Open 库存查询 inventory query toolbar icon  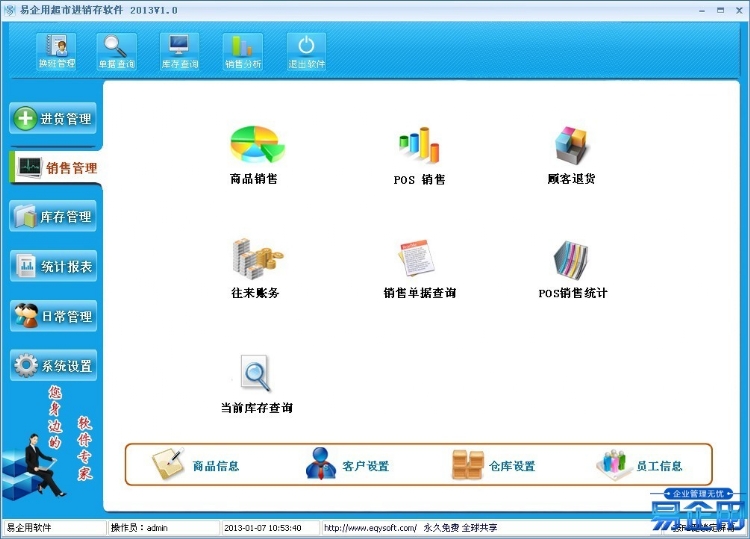coord(179,51)
